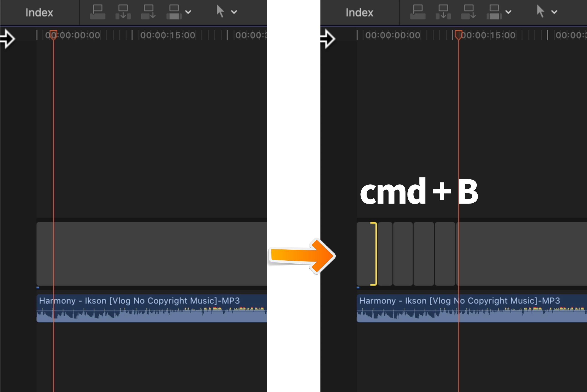The height and width of the screenshot is (392, 587).
Task: Expand edit options chevron beside right Overwrite icon
Action: 508,12
